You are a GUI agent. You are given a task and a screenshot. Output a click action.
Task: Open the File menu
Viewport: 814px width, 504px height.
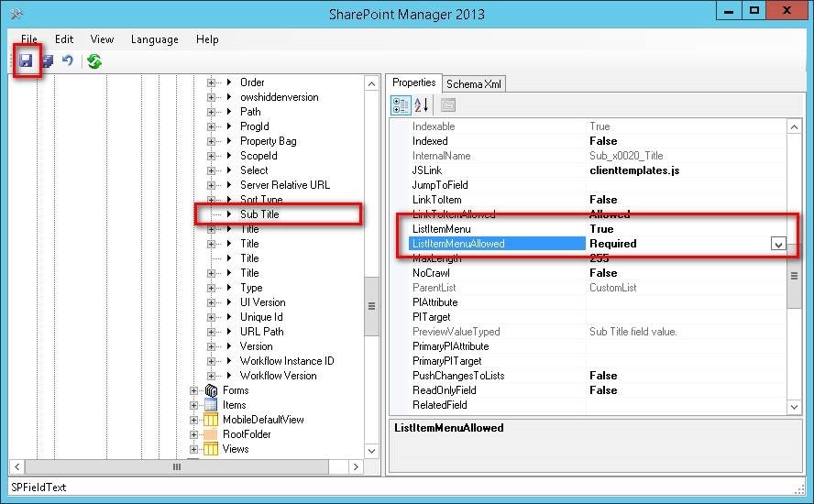29,38
